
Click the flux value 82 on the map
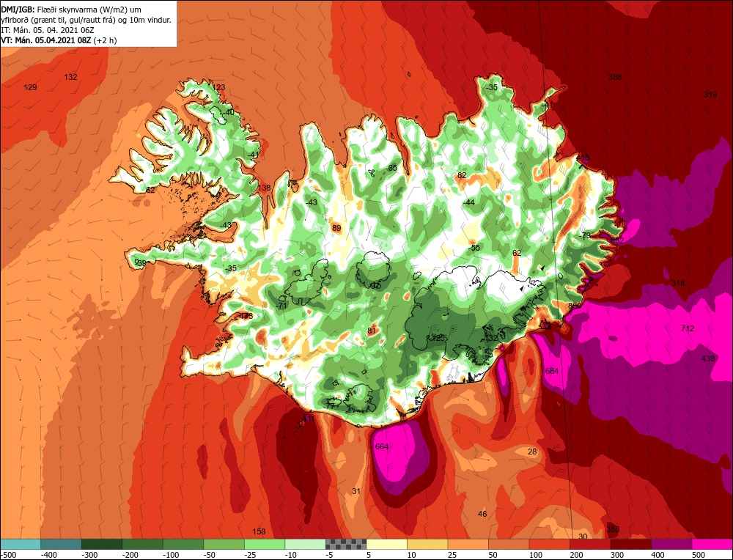tap(462, 175)
